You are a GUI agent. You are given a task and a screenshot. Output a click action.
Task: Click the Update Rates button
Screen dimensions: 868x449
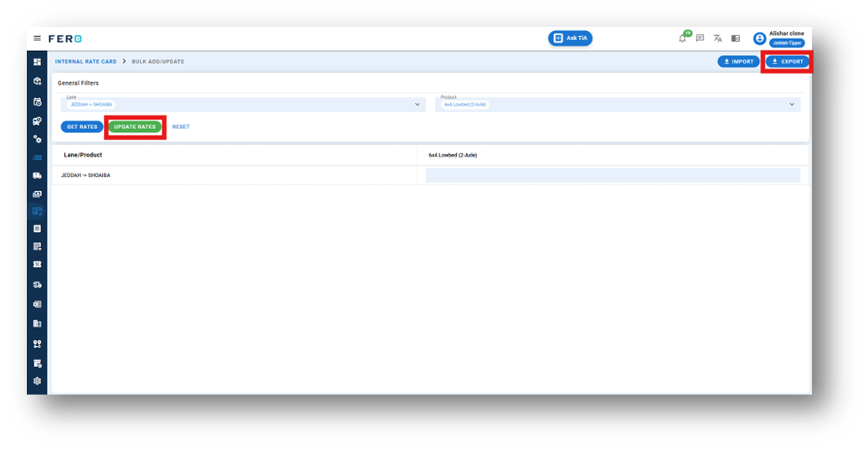click(x=135, y=127)
